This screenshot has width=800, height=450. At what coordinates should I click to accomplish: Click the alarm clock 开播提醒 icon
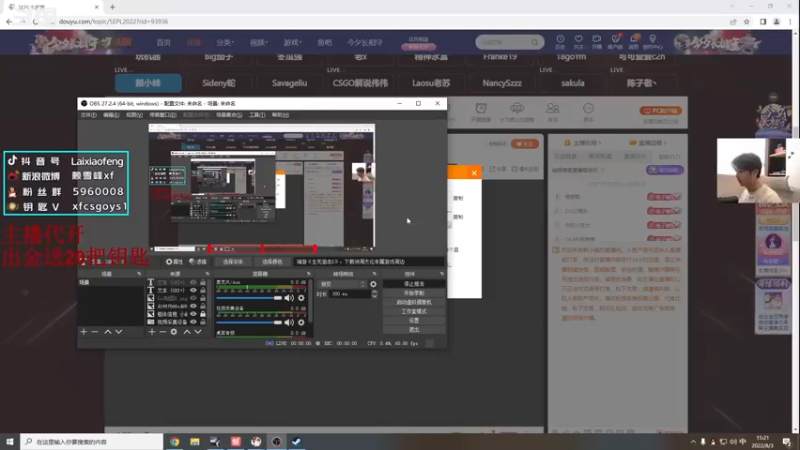pos(481,109)
